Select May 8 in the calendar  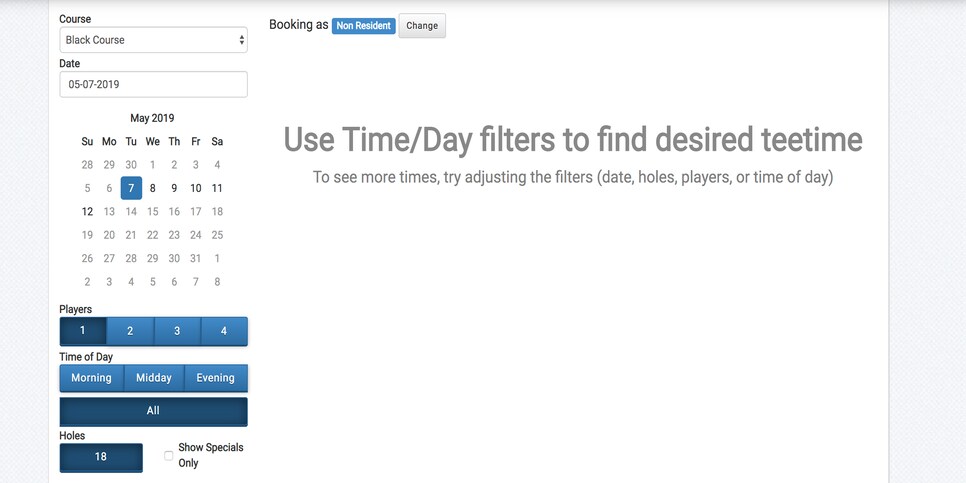(x=153, y=188)
